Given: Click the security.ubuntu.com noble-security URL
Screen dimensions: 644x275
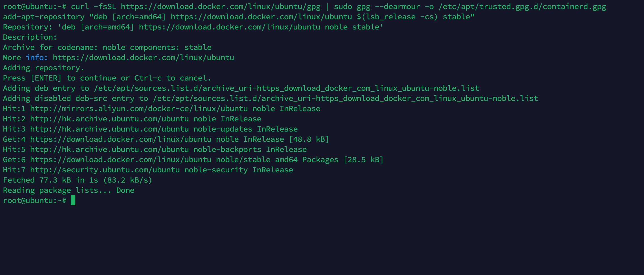Looking at the screenshot, I should tap(105, 170).
